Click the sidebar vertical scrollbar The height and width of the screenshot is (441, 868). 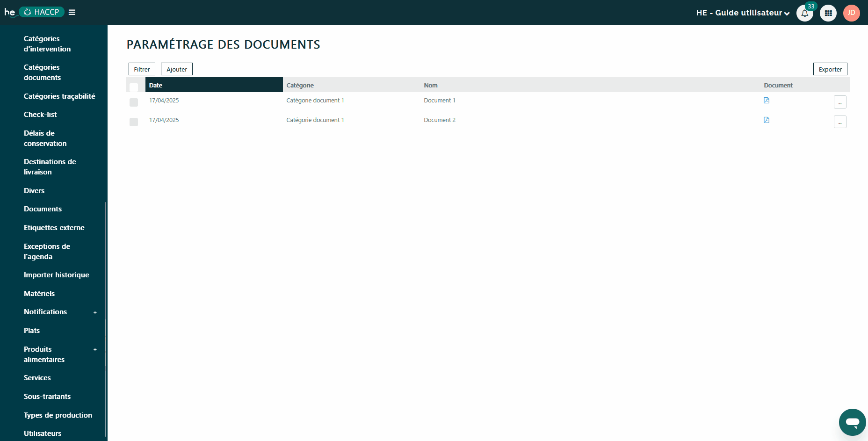(106, 319)
